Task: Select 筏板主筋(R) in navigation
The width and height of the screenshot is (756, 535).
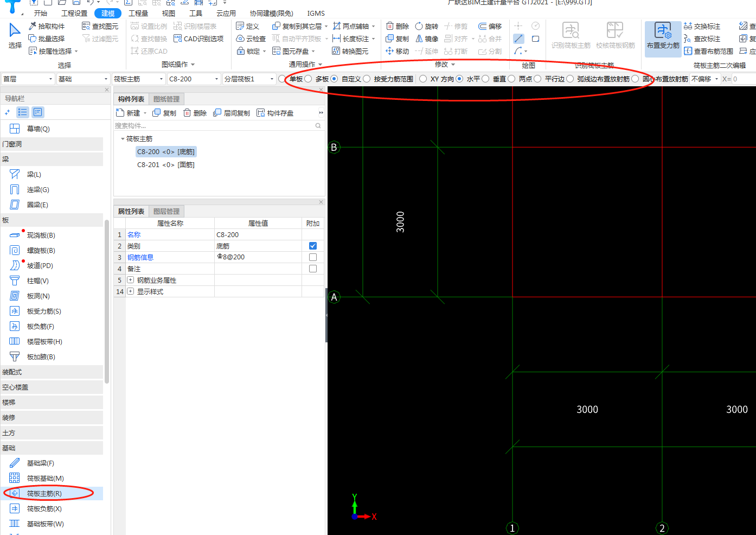Action: click(x=52, y=493)
